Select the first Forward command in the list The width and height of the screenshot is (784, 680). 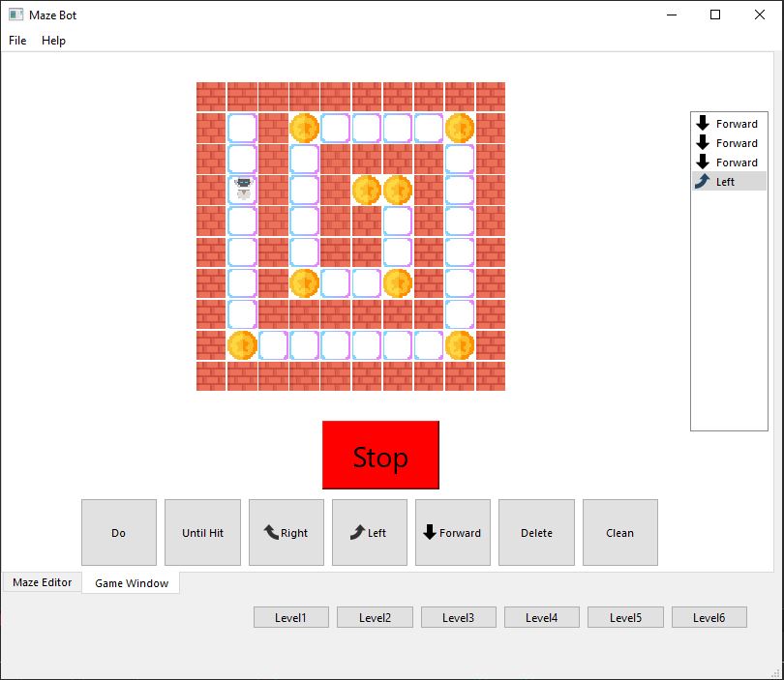[x=729, y=124]
